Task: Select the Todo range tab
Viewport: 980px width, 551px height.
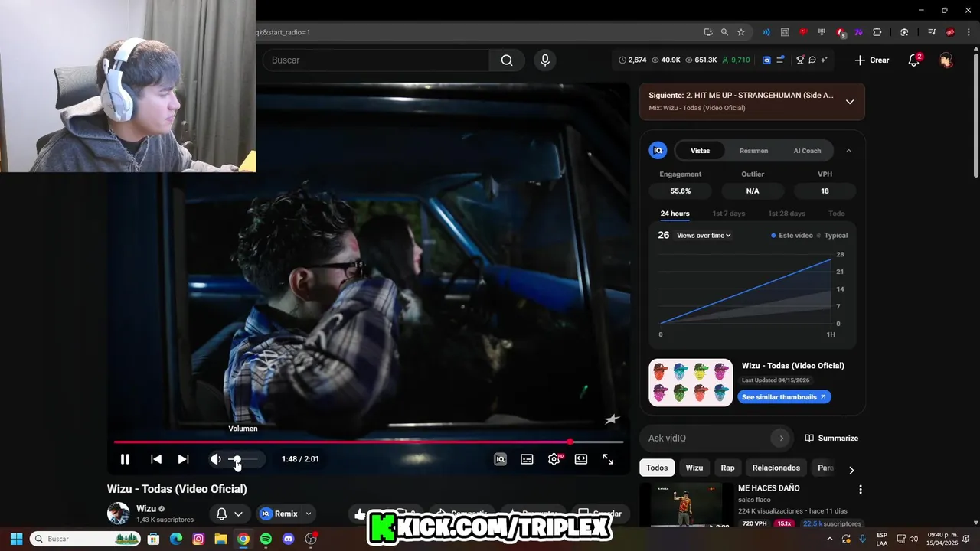Action: click(837, 214)
